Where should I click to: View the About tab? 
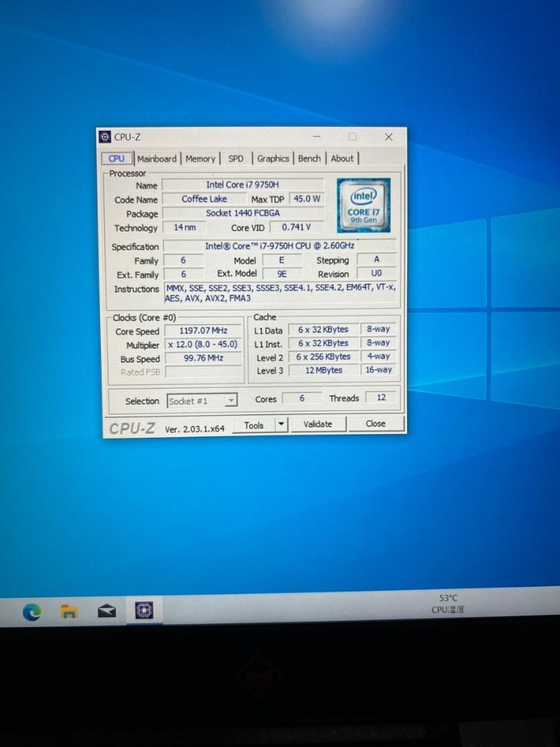tap(342, 158)
